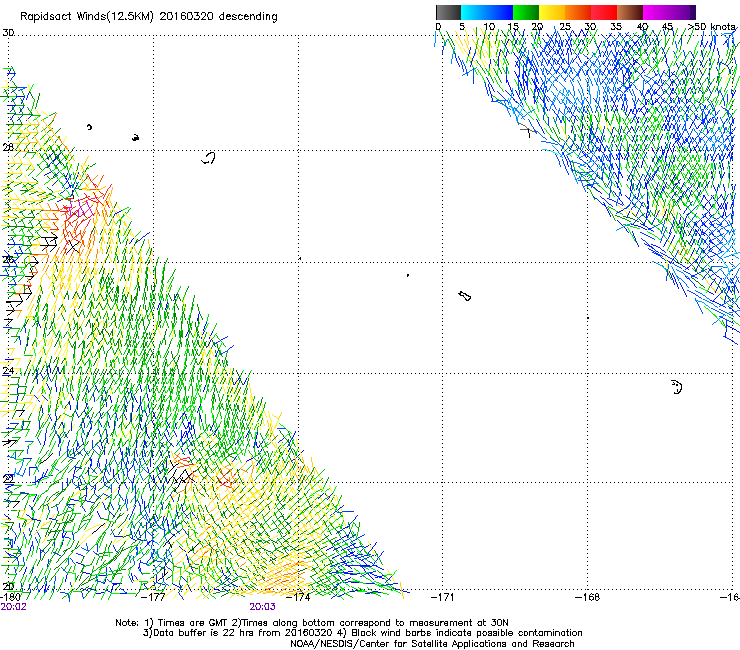Viewport: 740px width, 650px height.
Task: Click the 'Rapidscat Winds(12.5KM) 20160320 descending' title
Action: [149, 17]
